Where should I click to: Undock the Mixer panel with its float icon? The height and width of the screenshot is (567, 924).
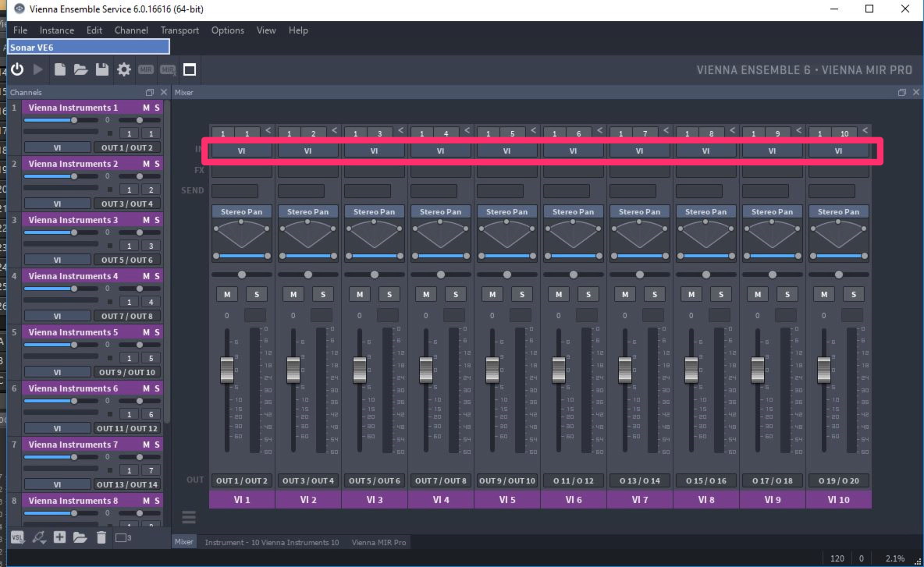(901, 93)
